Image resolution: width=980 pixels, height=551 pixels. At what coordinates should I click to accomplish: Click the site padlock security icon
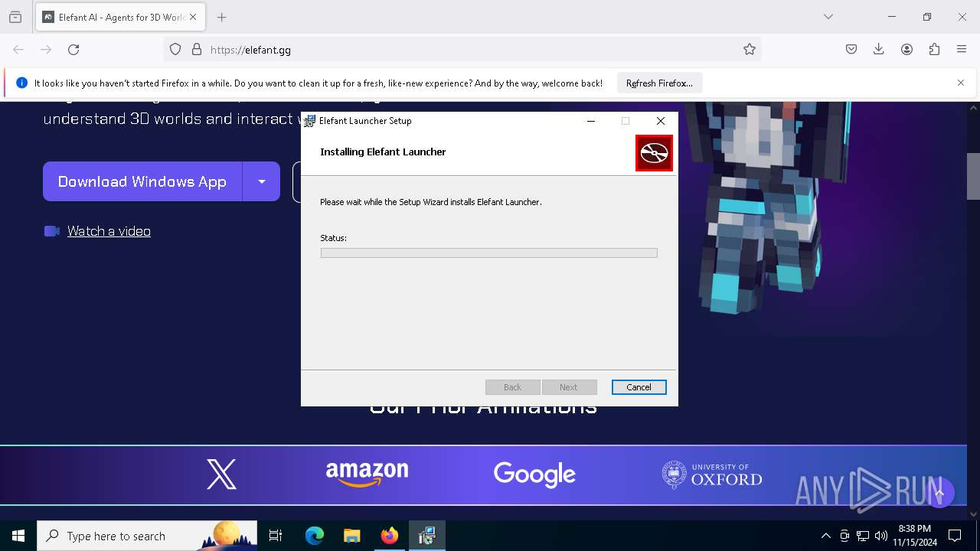pyautogui.click(x=197, y=50)
